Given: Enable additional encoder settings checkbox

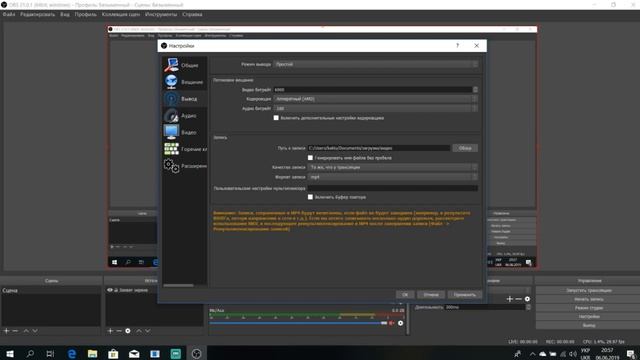Looking at the screenshot, I should (x=276, y=118).
